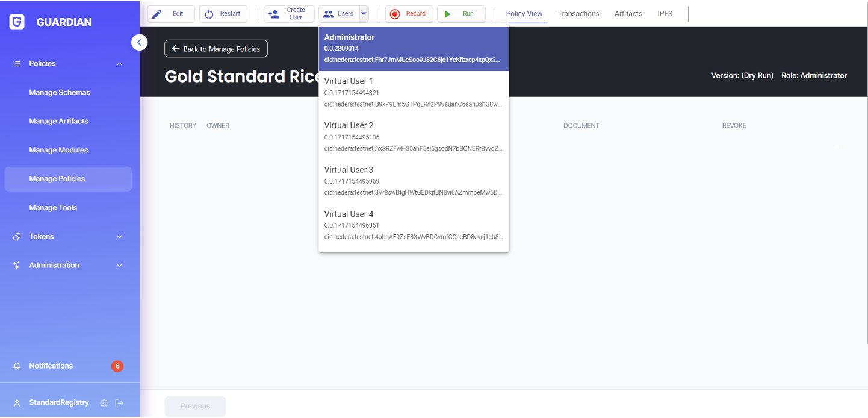Start recording with the Record button
The height and width of the screenshot is (418, 868).
(409, 14)
